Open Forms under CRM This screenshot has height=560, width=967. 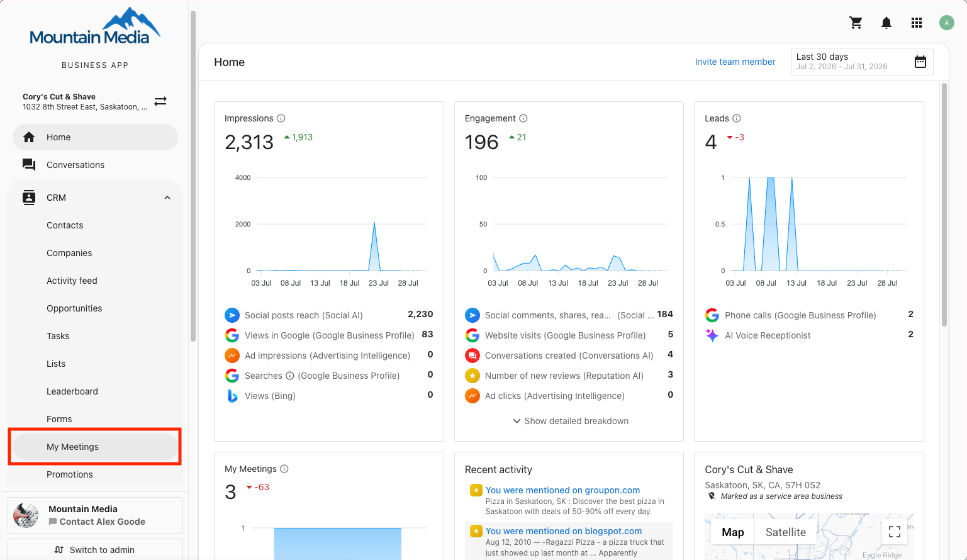pos(59,419)
